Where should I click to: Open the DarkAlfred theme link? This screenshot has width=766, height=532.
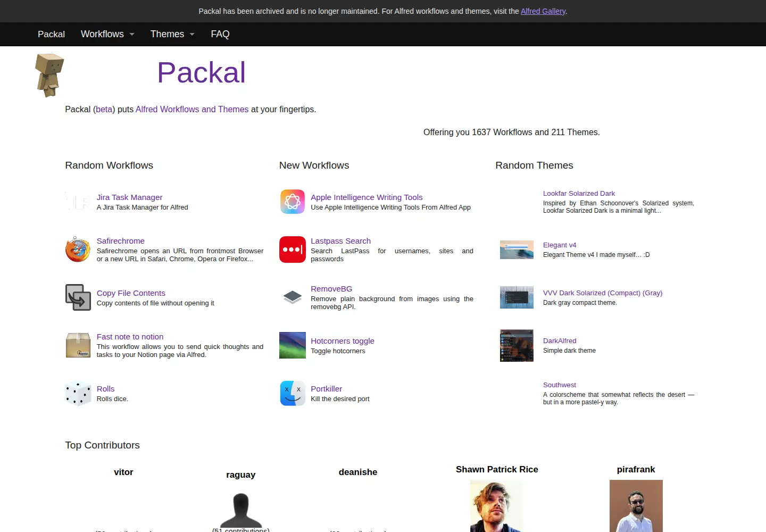click(x=560, y=341)
